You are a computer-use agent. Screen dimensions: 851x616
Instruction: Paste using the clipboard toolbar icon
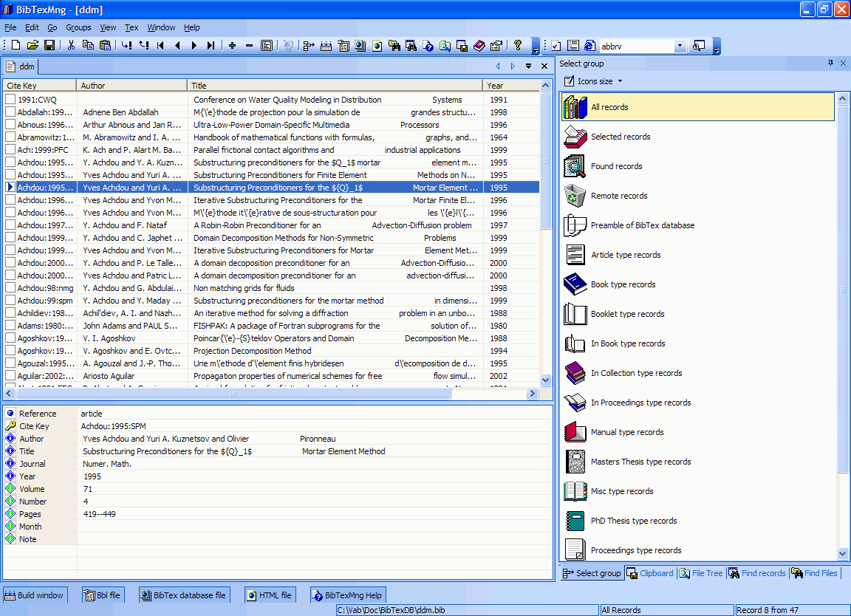tap(106, 46)
